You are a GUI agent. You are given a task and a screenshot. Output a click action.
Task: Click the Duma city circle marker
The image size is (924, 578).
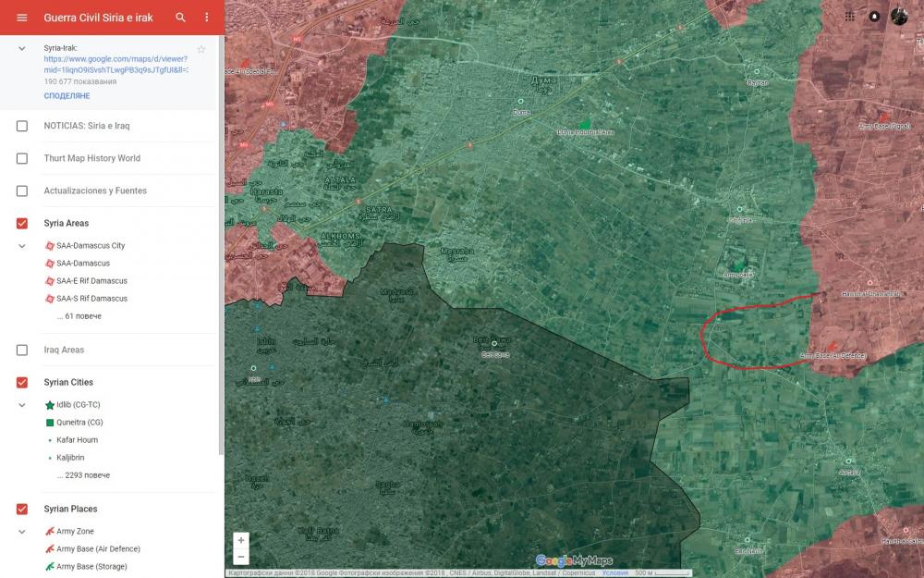pos(520,102)
